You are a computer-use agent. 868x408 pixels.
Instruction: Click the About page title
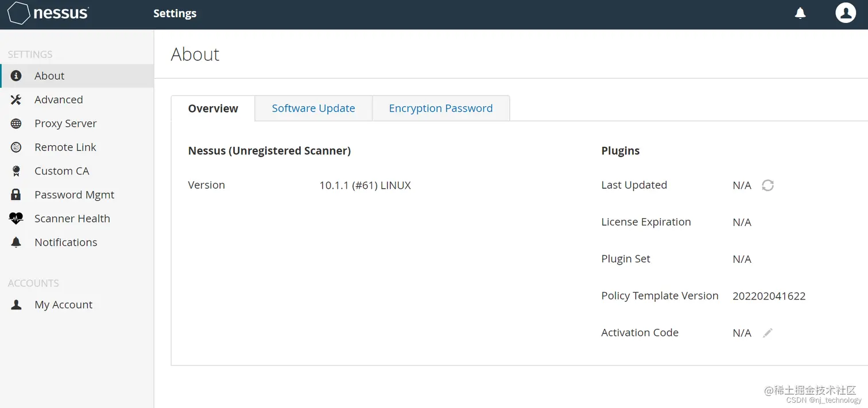click(x=195, y=54)
